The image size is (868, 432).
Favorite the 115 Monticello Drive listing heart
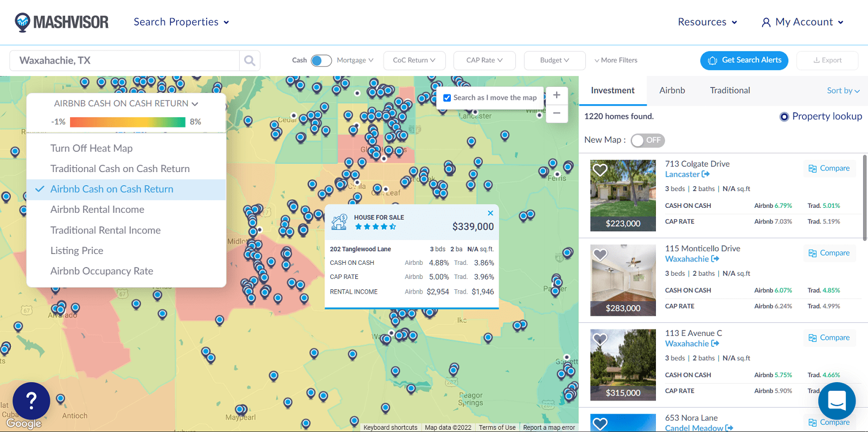[x=600, y=255]
